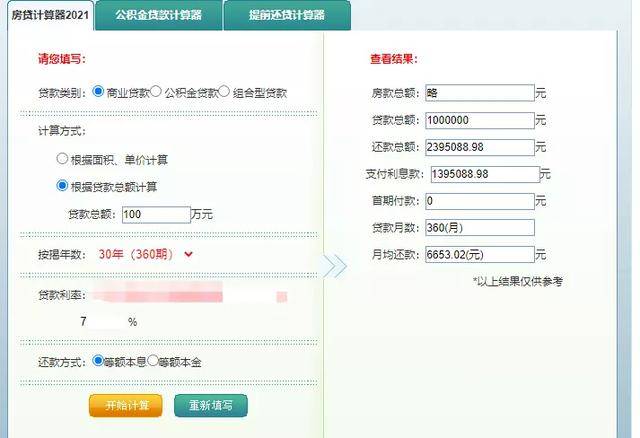Screen dimensions: 640x438
Task: Choose 根据贷款总额计算 option
Action: 62,186
